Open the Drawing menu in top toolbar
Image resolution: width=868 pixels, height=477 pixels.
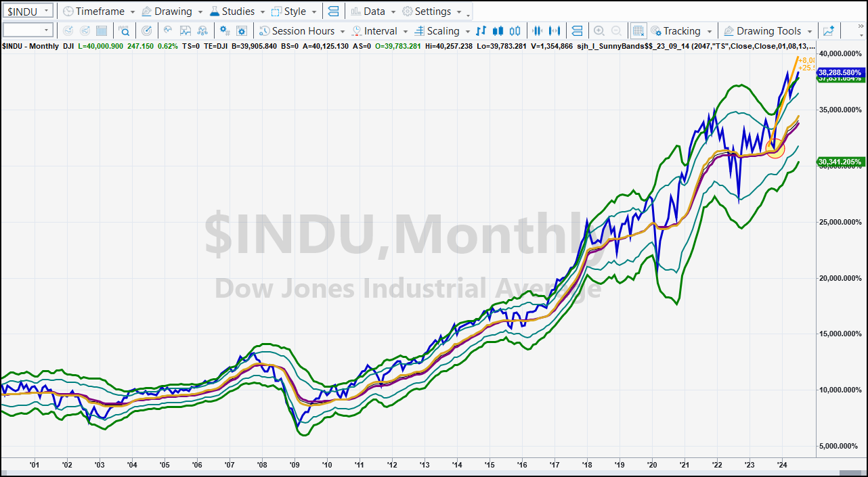click(172, 12)
